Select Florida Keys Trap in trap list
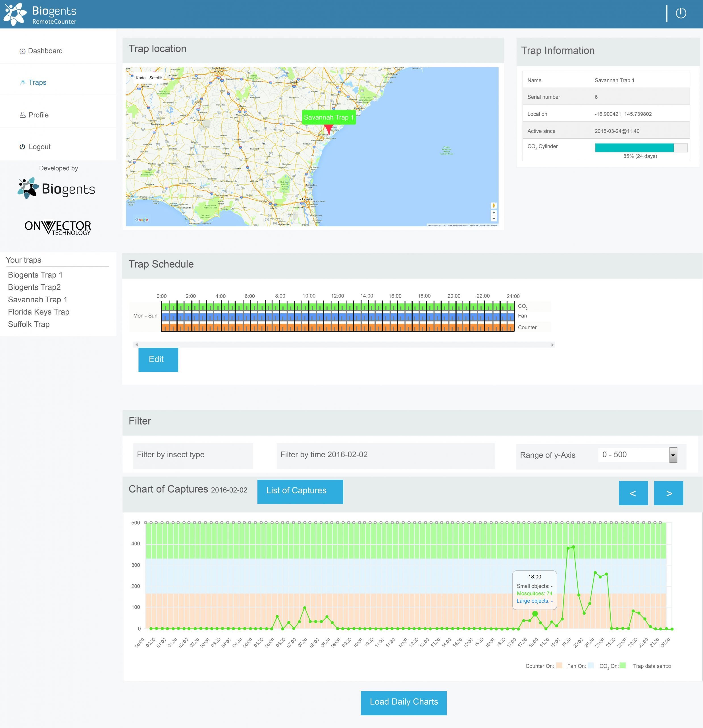703x728 pixels. [39, 312]
